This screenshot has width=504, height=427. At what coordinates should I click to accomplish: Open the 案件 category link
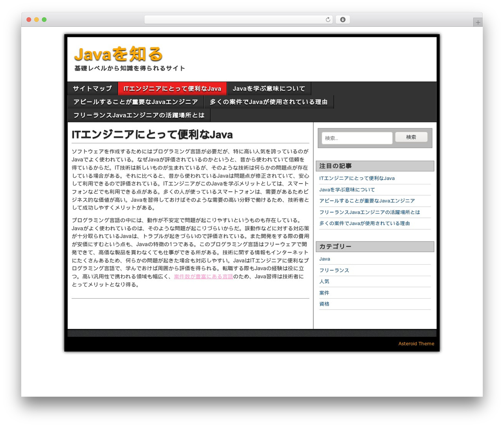click(x=324, y=293)
